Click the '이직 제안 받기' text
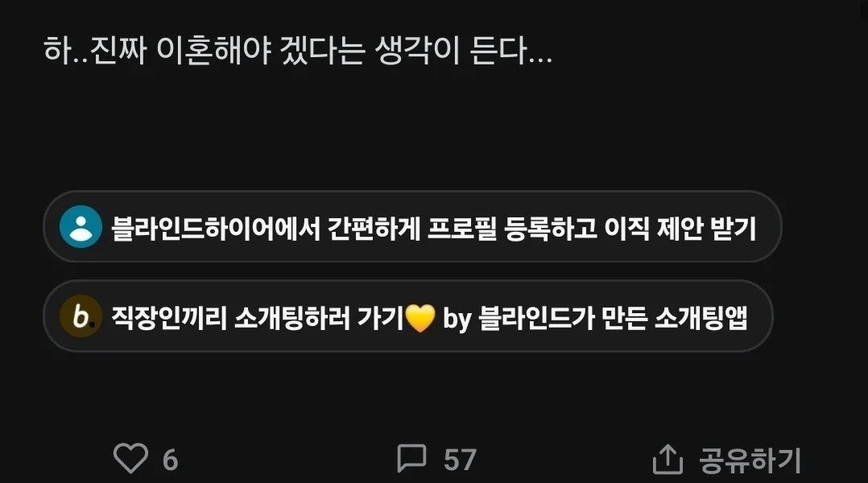The height and width of the screenshot is (483, 868). coord(680,228)
